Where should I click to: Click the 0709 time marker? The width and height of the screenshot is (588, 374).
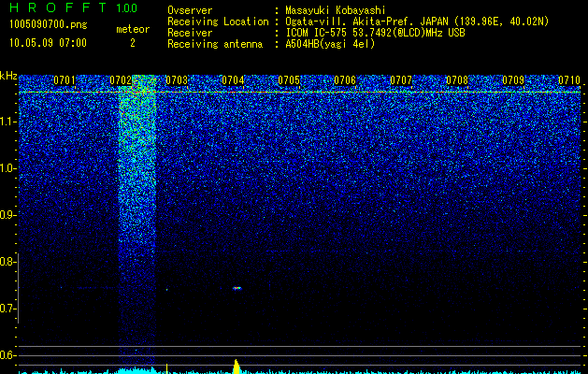(x=513, y=80)
